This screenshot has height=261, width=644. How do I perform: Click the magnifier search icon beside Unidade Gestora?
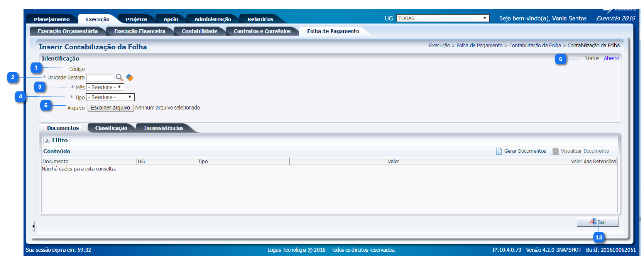(119, 77)
